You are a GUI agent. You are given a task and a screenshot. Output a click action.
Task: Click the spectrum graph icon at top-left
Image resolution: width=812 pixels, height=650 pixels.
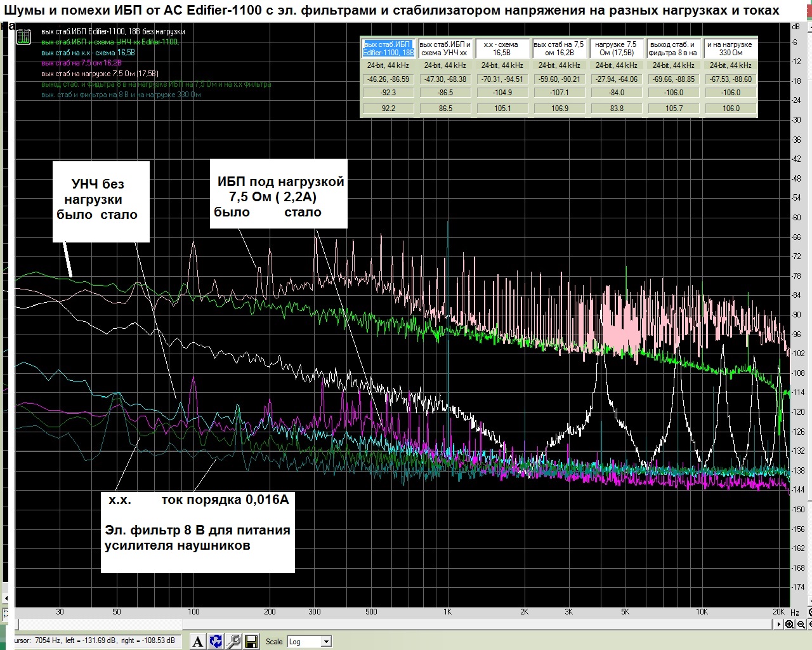pos(23,37)
